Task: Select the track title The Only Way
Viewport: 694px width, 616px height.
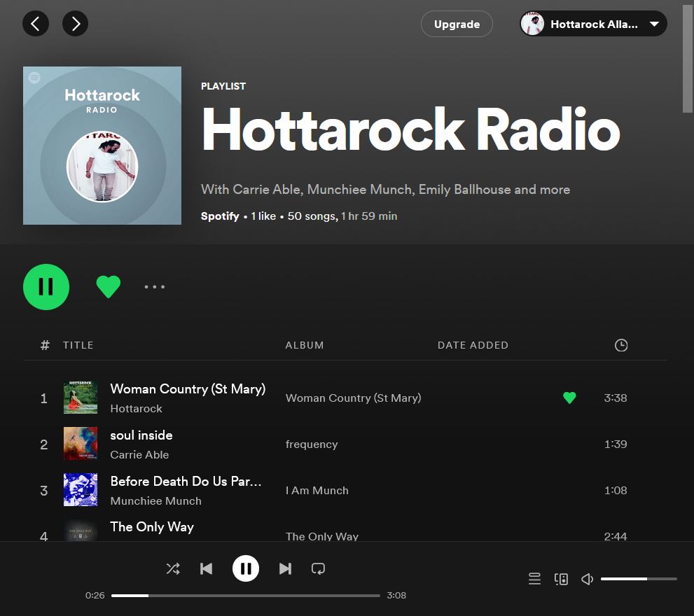Action: pyautogui.click(x=152, y=526)
